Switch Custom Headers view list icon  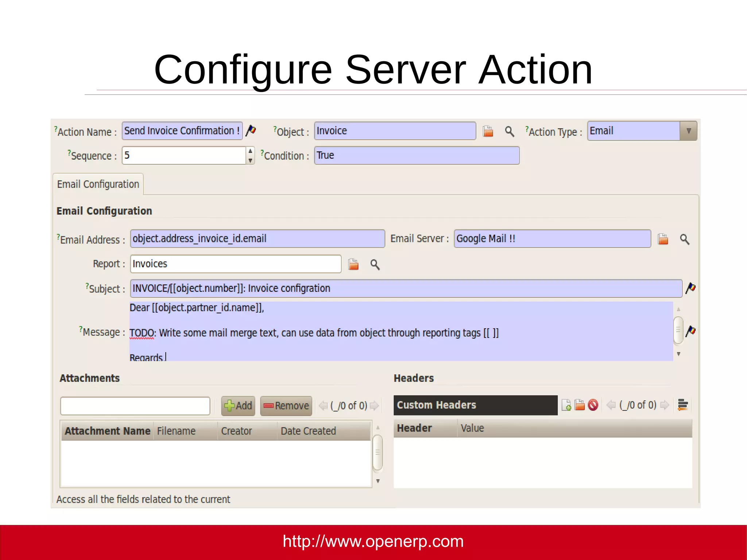tap(682, 405)
